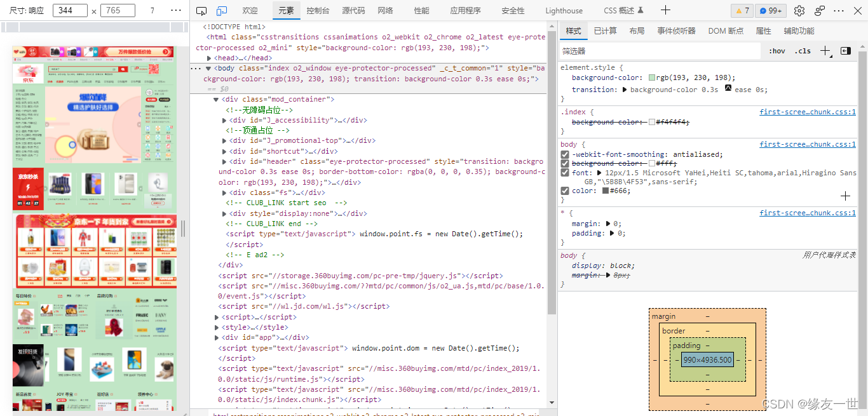Switch to the 欢迎 tab
The width and height of the screenshot is (868, 416).
click(250, 11)
